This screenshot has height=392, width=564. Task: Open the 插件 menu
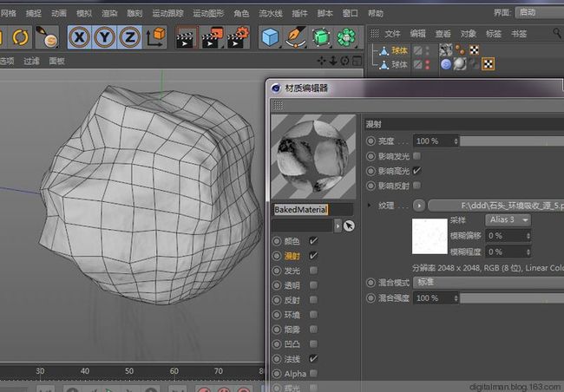click(299, 14)
